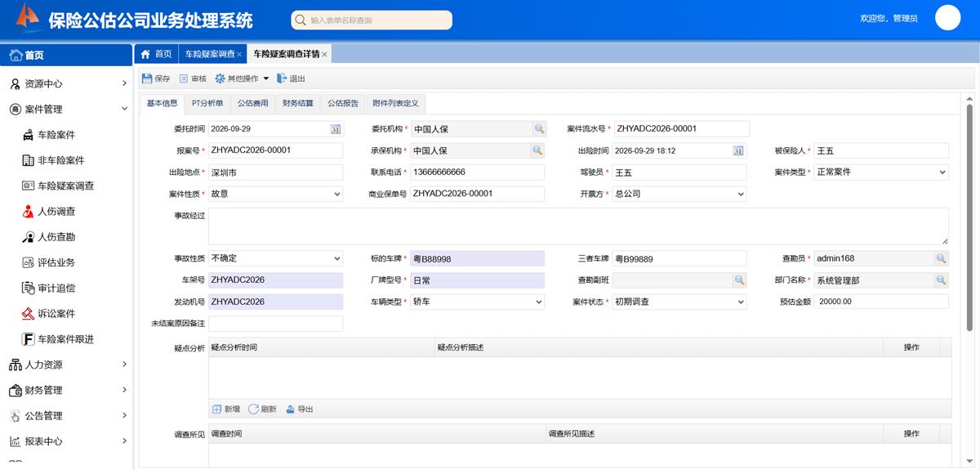
Task: Click the user avatar circle
Action: point(947,17)
